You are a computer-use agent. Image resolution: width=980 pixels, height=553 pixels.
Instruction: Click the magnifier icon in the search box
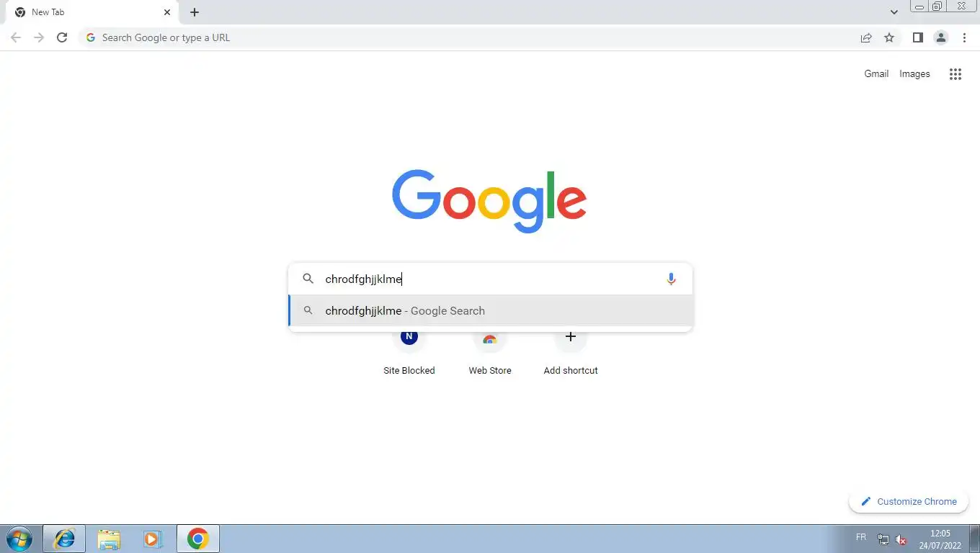(308, 279)
